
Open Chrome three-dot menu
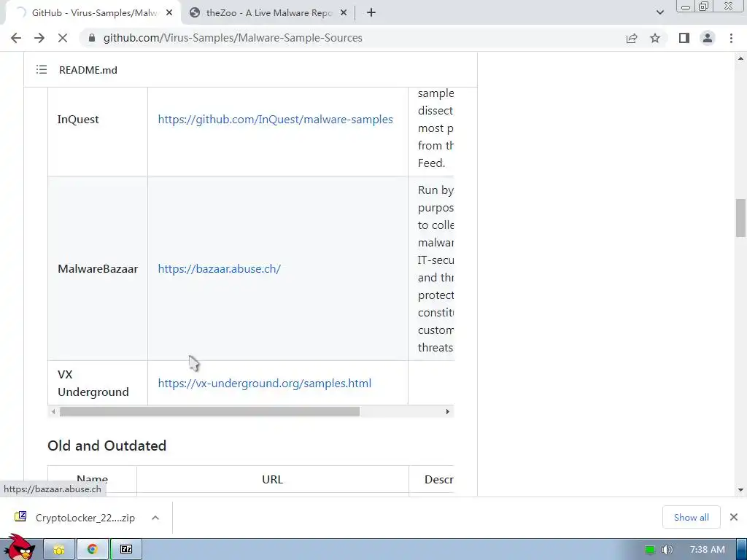[731, 38]
